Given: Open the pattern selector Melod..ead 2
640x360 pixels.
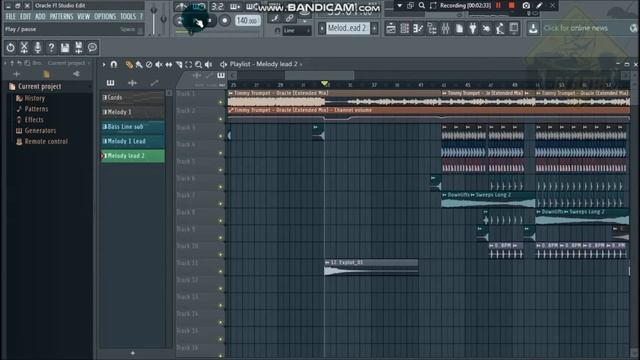Looking at the screenshot, I should [347, 28].
